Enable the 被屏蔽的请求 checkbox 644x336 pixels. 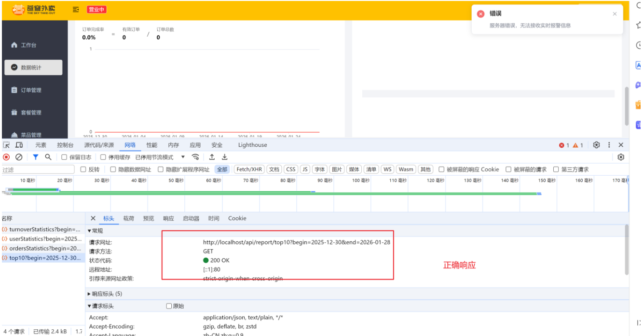508,169
